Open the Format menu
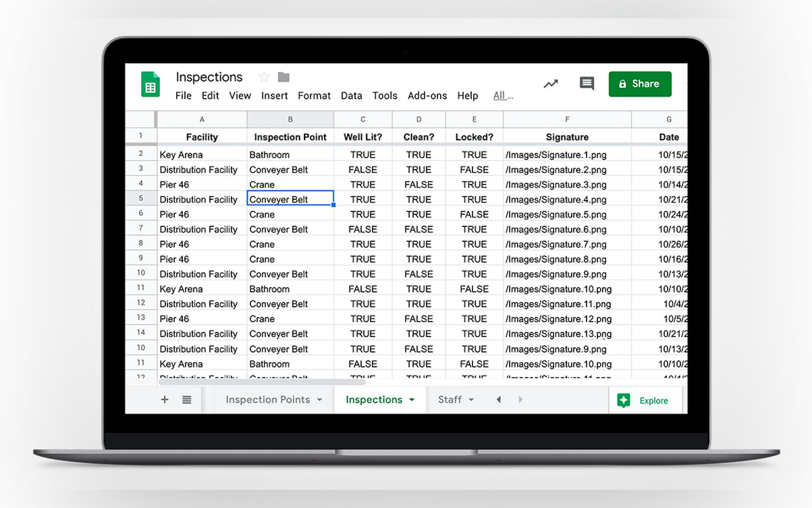 click(314, 96)
